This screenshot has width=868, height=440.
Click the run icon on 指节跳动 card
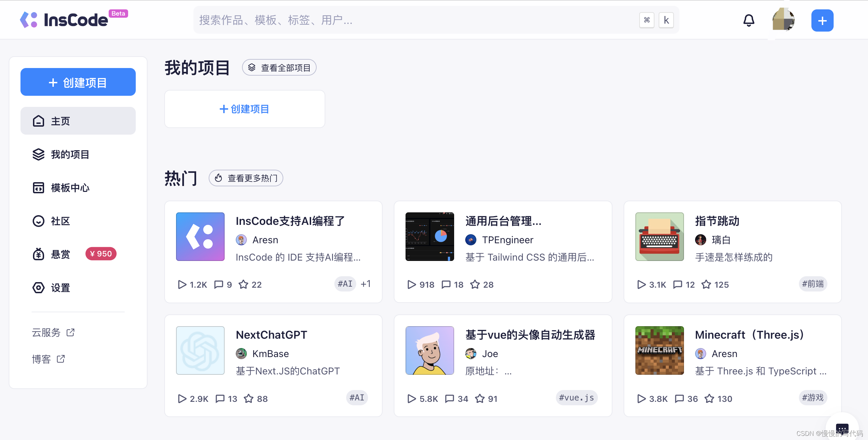pos(641,285)
